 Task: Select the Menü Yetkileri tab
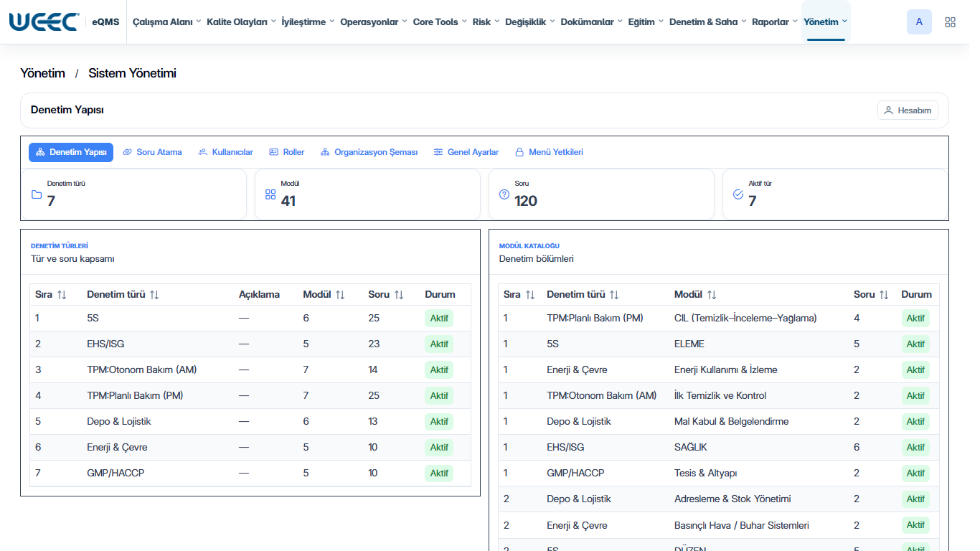(550, 152)
